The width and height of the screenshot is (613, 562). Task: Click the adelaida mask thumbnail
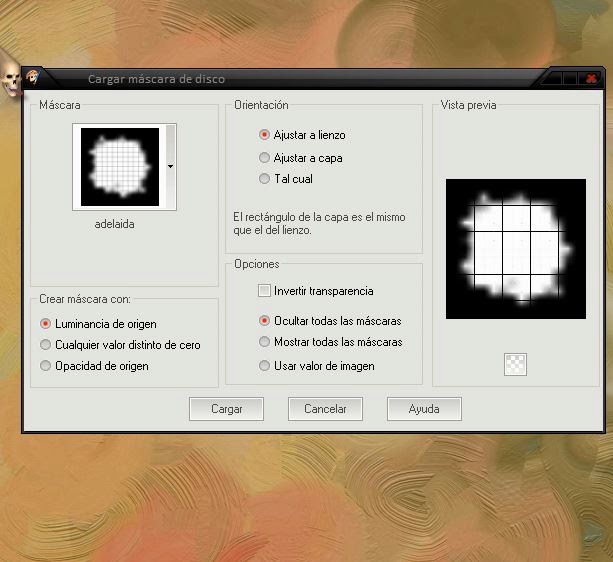click(120, 167)
